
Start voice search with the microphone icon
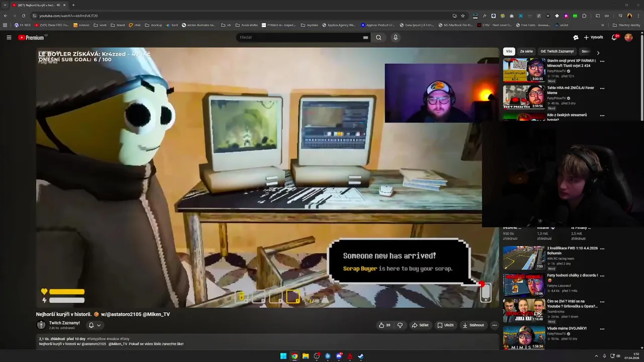[395, 37]
